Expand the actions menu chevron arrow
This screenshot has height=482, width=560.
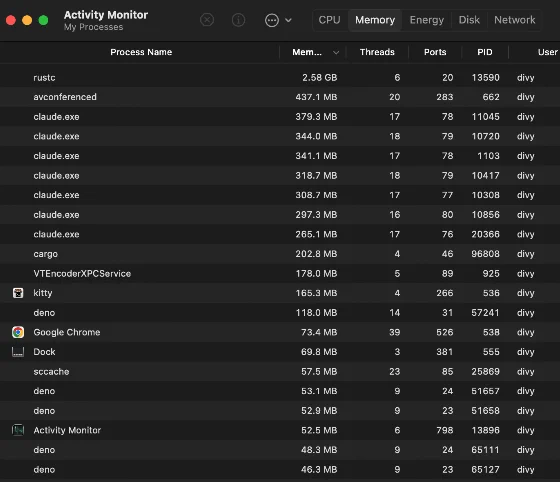click(289, 20)
